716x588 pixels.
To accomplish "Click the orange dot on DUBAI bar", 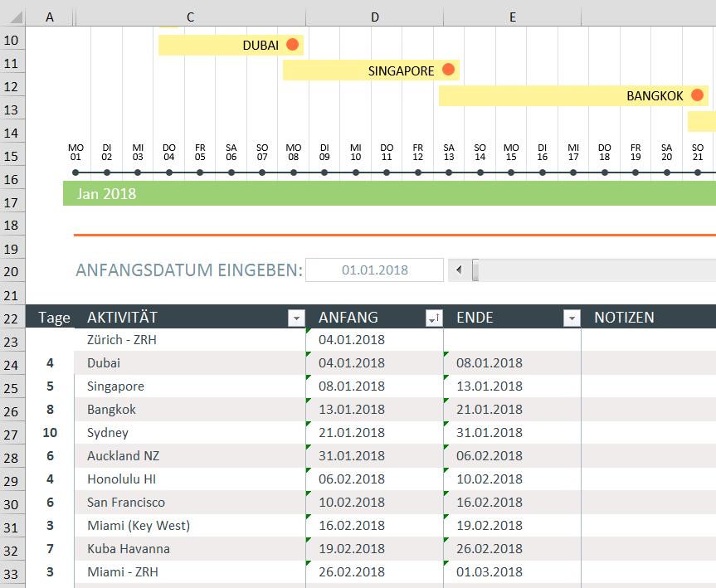I will point(293,44).
